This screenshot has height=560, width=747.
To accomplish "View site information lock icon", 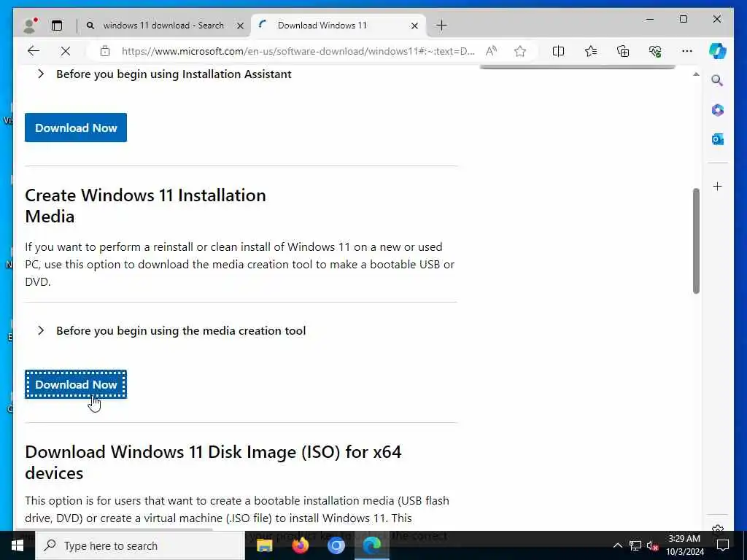I will pyautogui.click(x=105, y=51).
